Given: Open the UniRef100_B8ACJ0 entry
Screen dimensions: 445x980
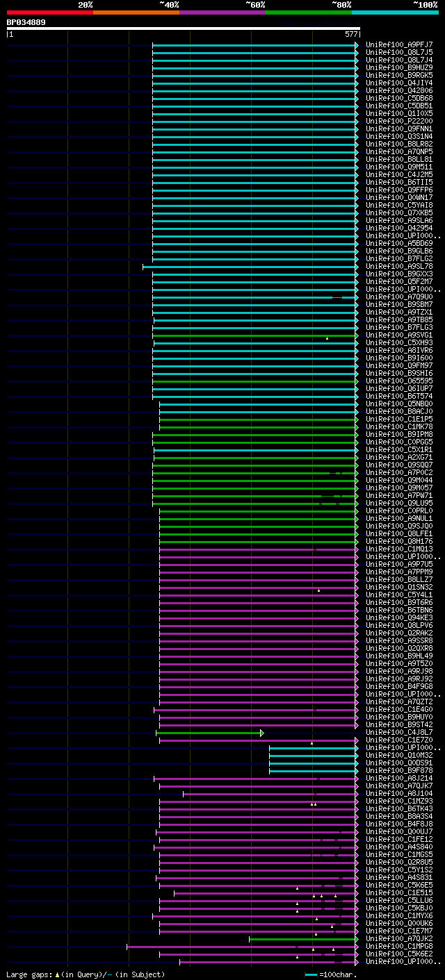Looking at the screenshot, I should click(399, 411).
